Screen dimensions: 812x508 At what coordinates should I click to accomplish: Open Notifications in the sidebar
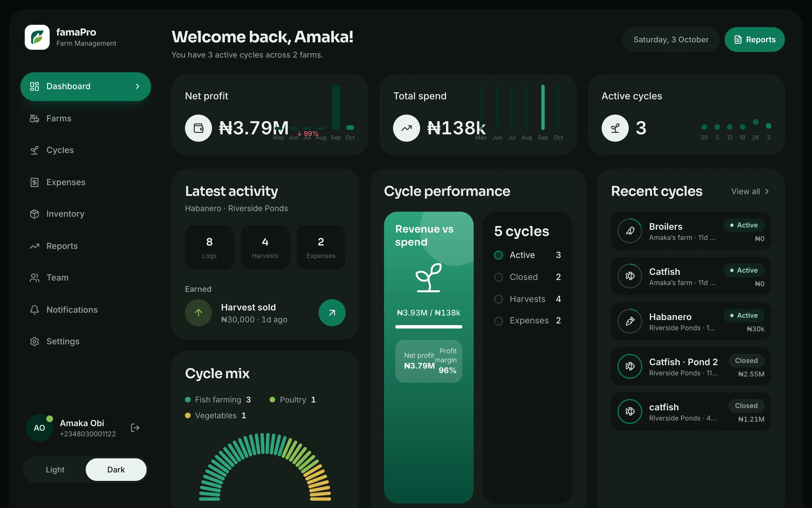click(85, 309)
